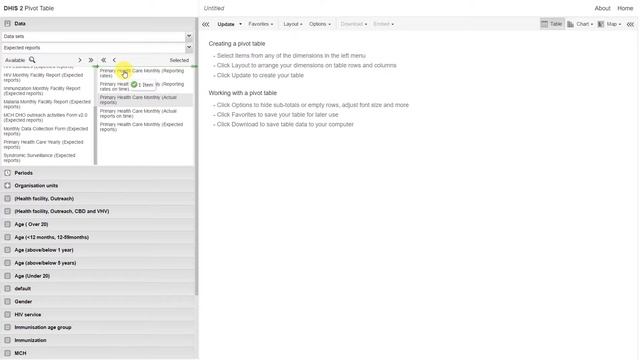Expand Immunisation age group section
The height and width of the screenshot is (360, 640).
[x=98, y=327]
